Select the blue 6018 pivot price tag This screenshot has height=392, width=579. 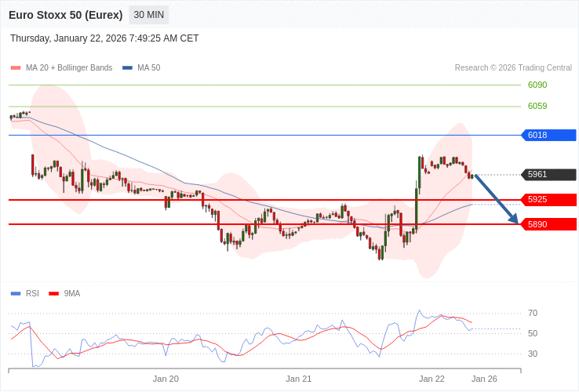548,135
